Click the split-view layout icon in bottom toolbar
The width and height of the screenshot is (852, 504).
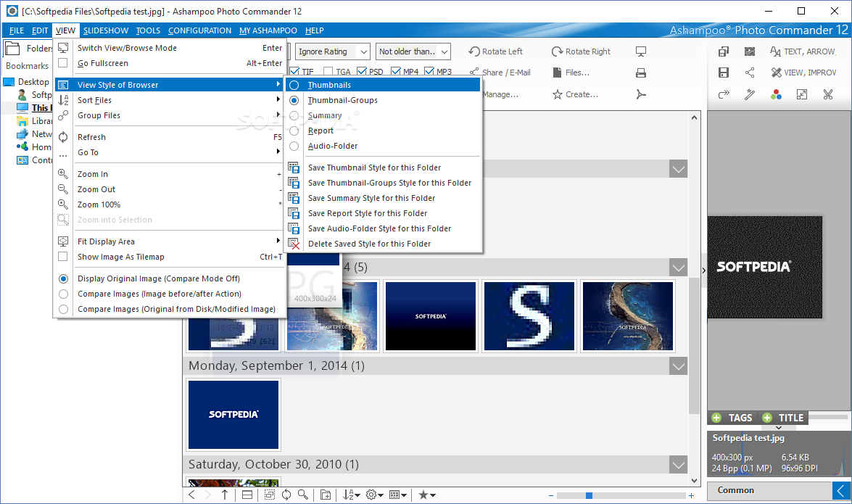(x=247, y=495)
